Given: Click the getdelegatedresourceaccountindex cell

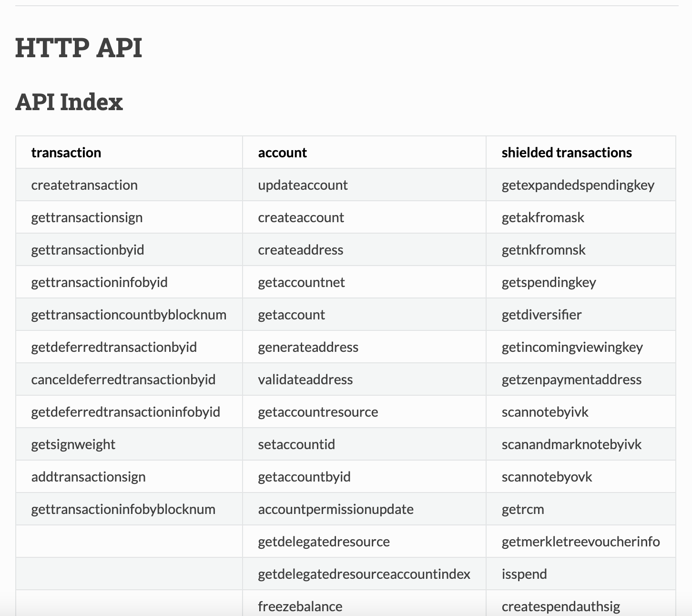Looking at the screenshot, I should (364, 574).
